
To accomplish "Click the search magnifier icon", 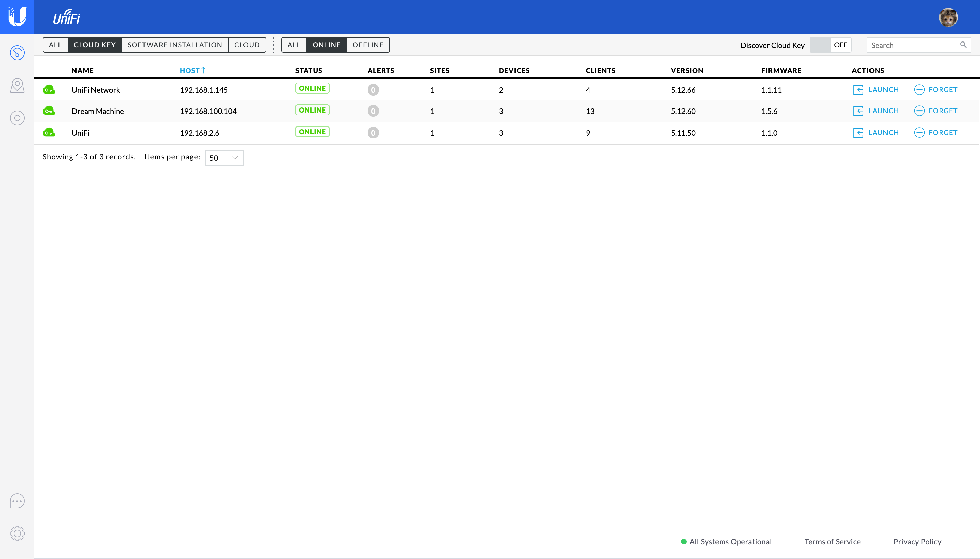I will (x=963, y=45).
